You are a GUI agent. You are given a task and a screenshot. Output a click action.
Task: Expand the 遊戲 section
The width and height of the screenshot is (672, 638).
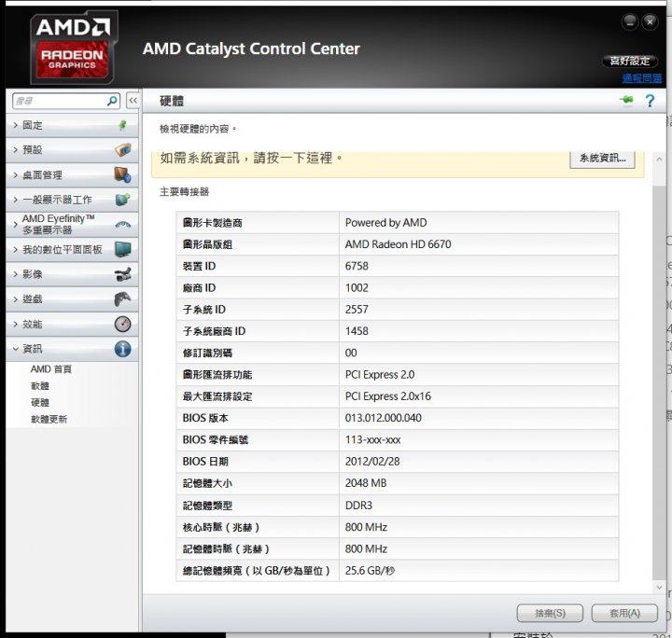point(16,298)
